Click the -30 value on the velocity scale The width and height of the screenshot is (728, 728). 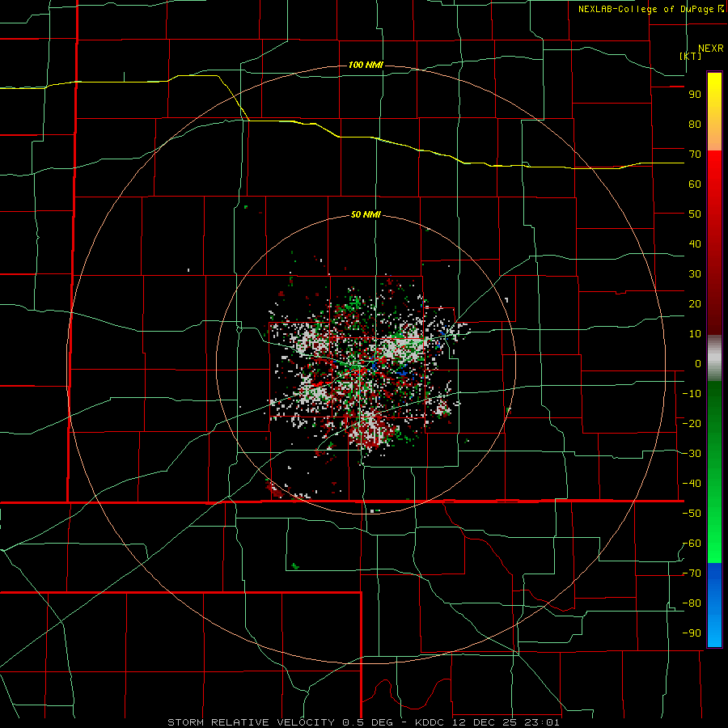click(692, 454)
